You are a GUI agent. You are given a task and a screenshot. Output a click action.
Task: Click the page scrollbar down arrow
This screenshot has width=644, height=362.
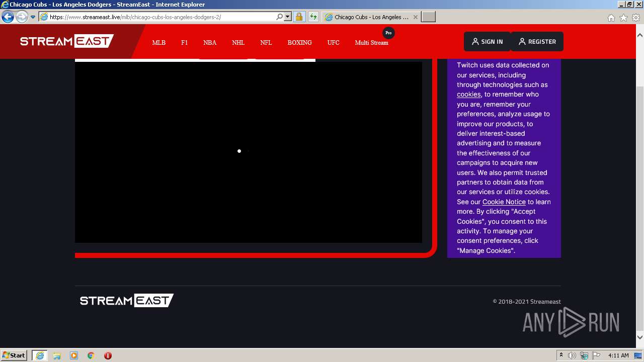tap(640, 337)
